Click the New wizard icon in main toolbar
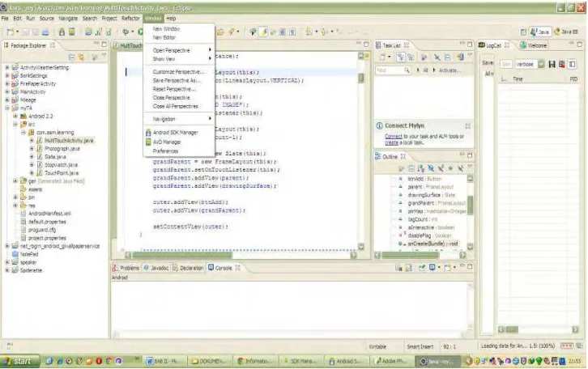Screen dimensions: 588x369 tap(11, 32)
